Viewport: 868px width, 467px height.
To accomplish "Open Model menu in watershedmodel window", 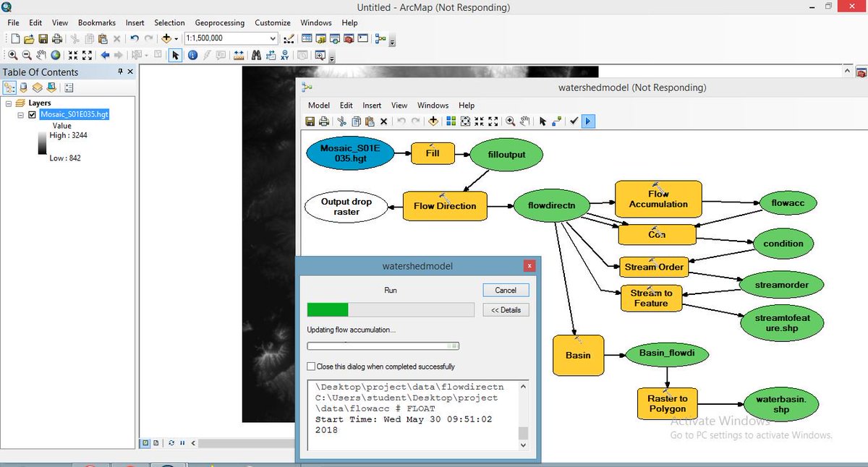I will click(x=319, y=106).
